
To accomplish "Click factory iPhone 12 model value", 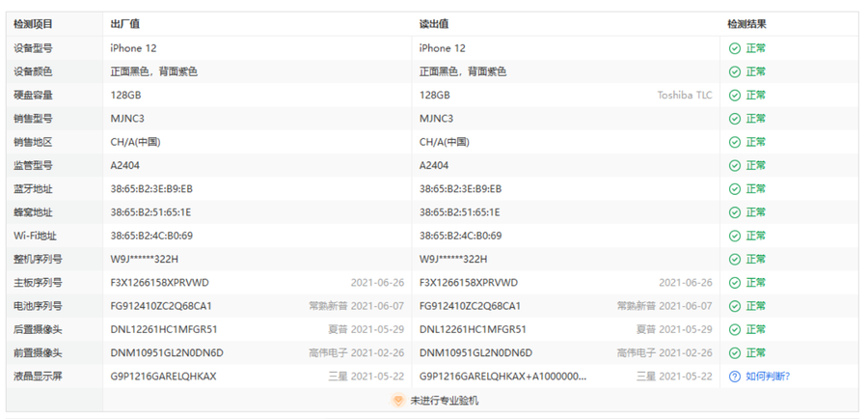I will 133,48.
